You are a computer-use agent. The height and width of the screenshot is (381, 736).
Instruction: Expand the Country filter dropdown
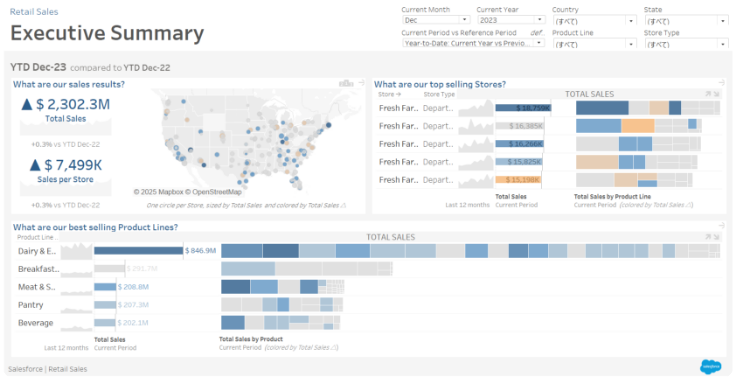pyautogui.click(x=594, y=21)
